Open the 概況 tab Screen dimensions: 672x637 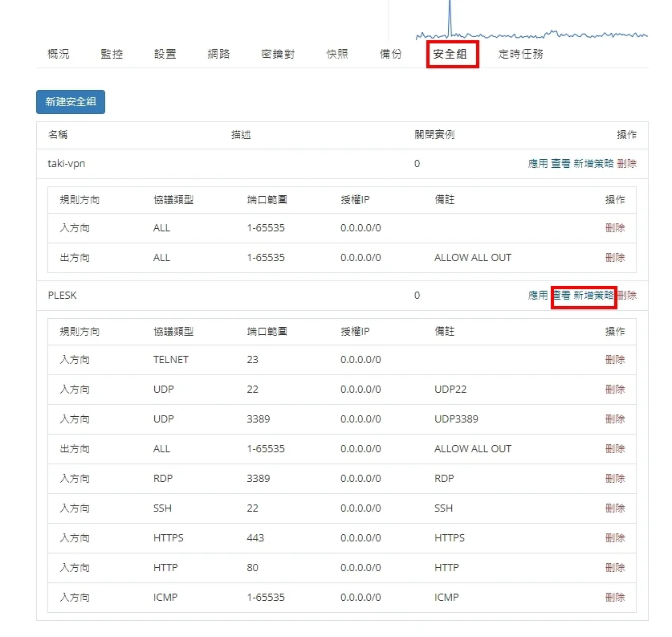click(59, 54)
